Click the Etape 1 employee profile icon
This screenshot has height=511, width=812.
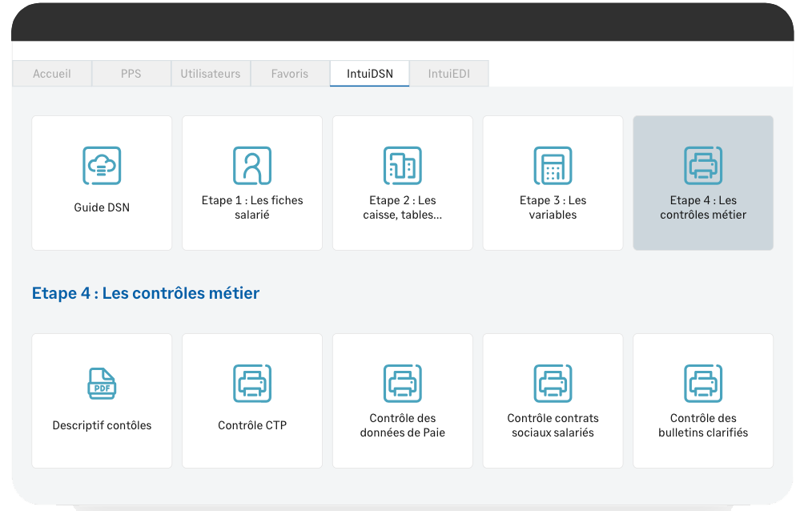point(252,166)
